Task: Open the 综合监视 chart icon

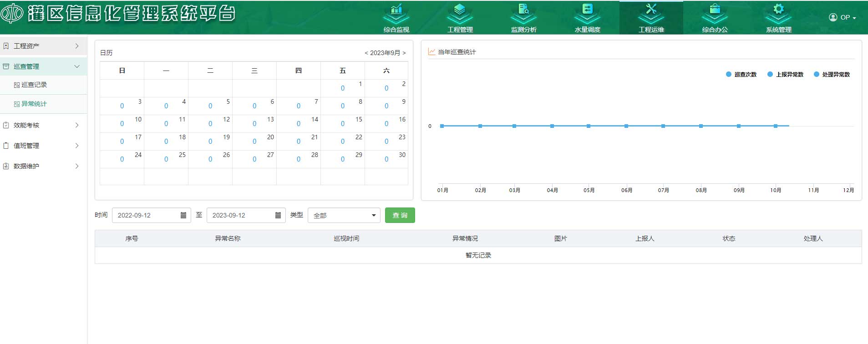Action: pyautogui.click(x=396, y=10)
